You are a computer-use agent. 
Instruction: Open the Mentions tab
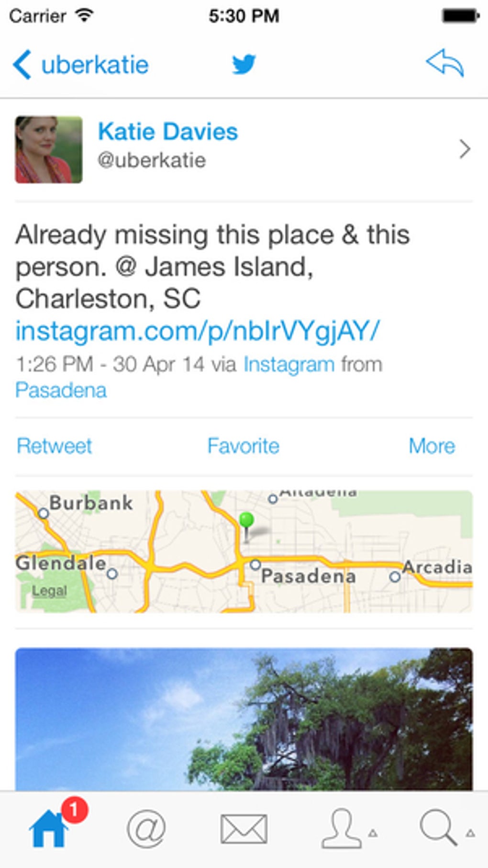pyautogui.click(x=146, y=829)
